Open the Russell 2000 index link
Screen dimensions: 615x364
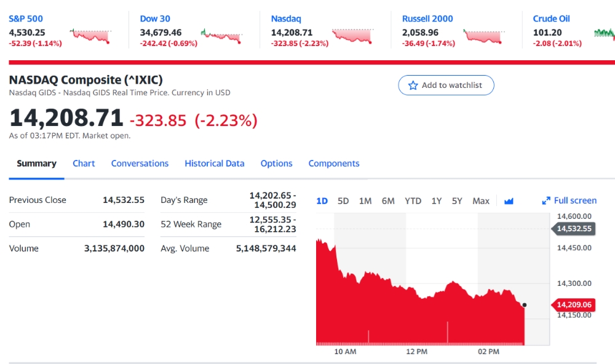click(427, 19)
